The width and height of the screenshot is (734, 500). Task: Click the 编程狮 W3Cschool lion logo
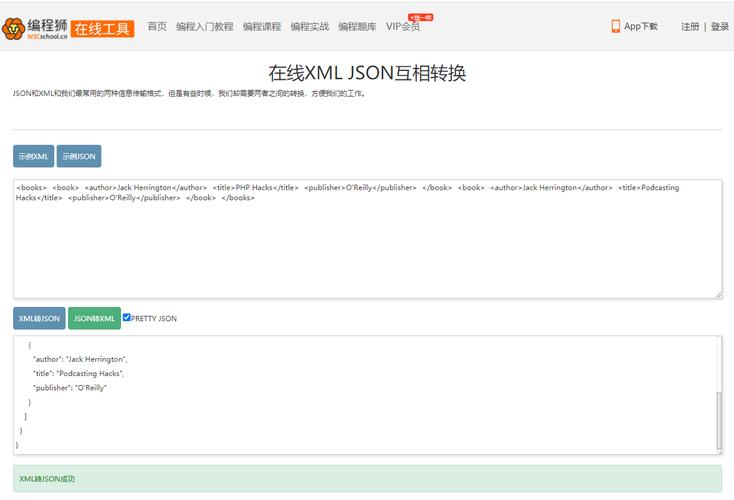[x=35, y=29]
